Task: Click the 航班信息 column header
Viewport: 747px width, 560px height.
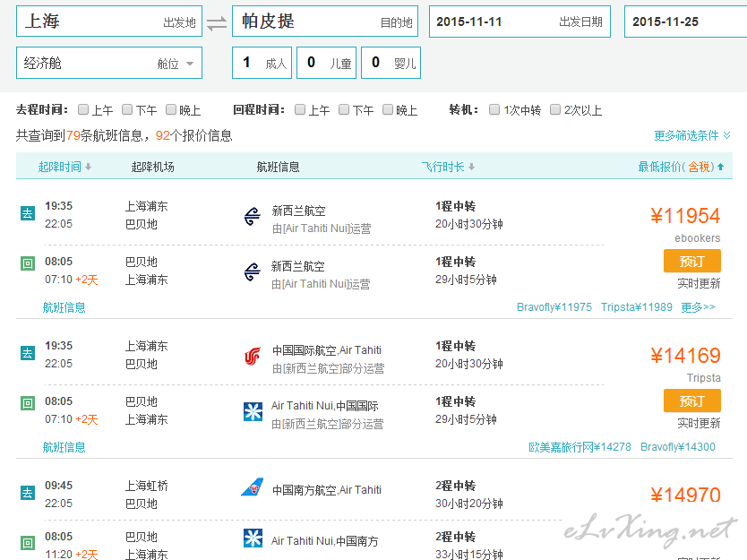Action: [x=279, y=167]
